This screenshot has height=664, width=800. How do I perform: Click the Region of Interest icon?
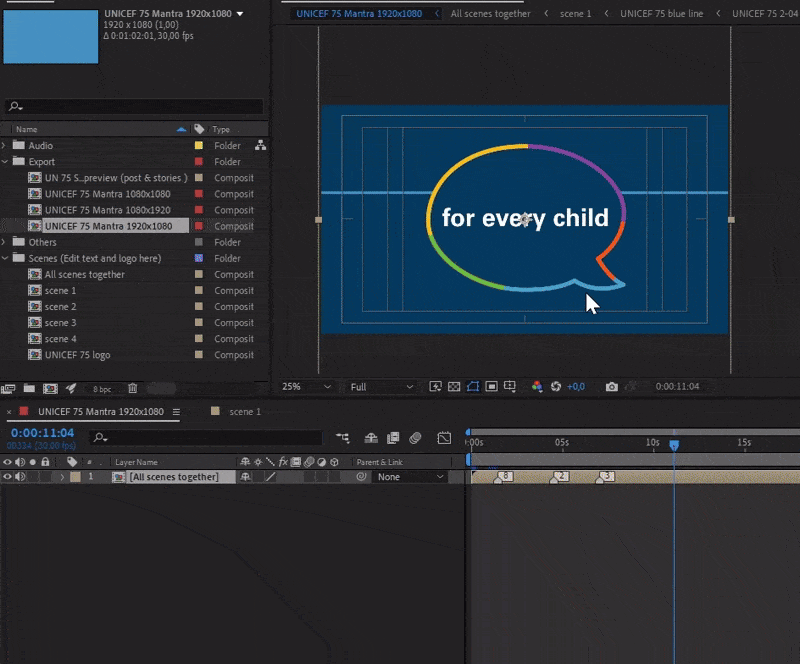491,386
